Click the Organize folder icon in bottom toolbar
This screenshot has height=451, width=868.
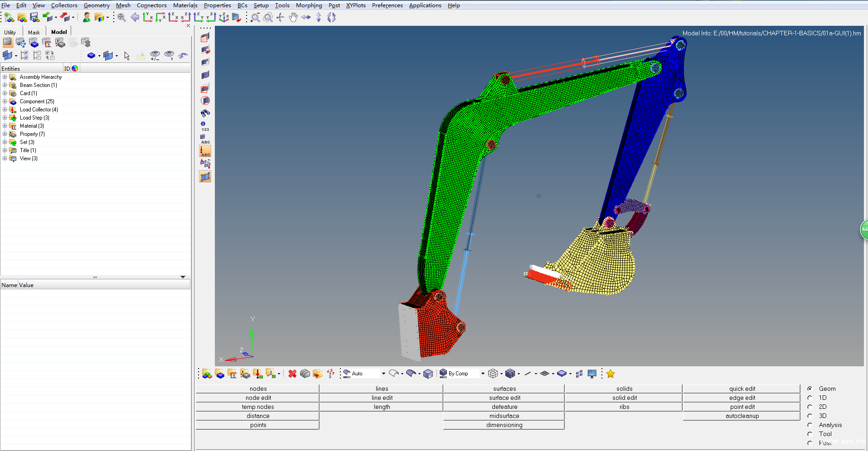[x=318, y=374]
